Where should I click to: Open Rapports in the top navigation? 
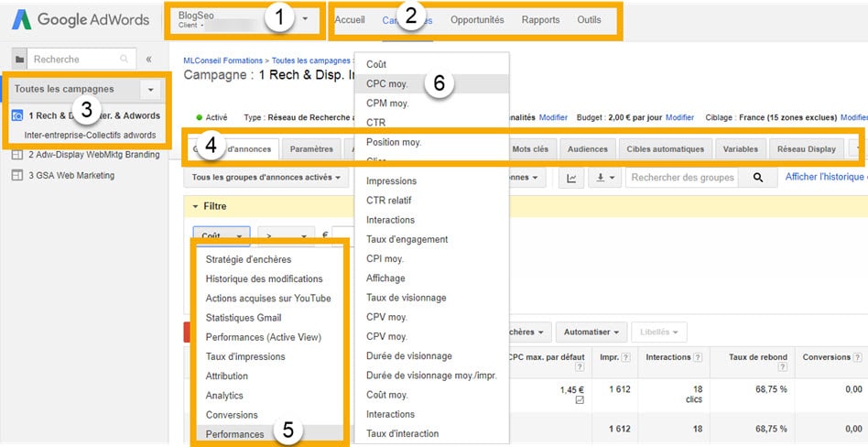[540, 20]
